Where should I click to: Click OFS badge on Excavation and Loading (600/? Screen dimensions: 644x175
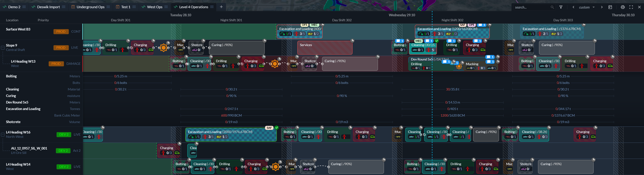[x=305, y=25]
